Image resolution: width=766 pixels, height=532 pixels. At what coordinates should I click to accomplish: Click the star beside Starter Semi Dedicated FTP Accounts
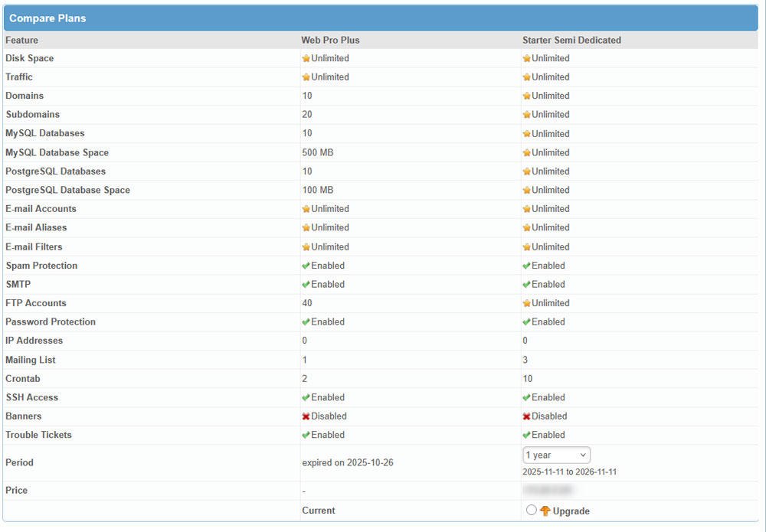(525, 302)
